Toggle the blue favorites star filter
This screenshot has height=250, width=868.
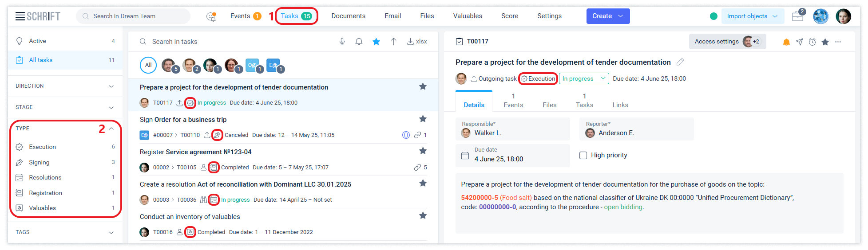[x=376, y=42]
